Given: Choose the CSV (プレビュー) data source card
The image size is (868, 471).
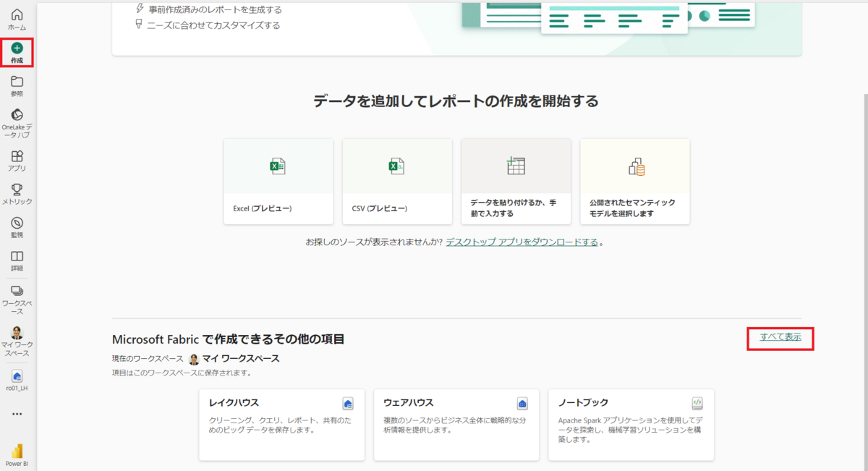Looking at the screenshot, I should tap(397, 182).
